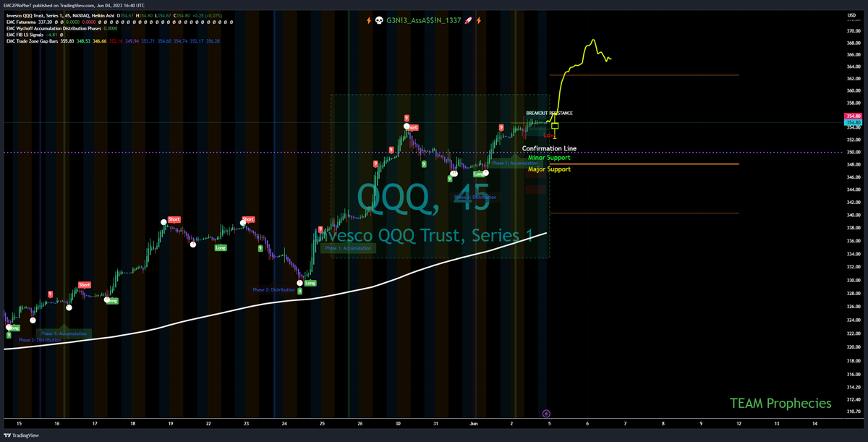
Task: Click the yellow Major Support label
Action: coord(549,169)
